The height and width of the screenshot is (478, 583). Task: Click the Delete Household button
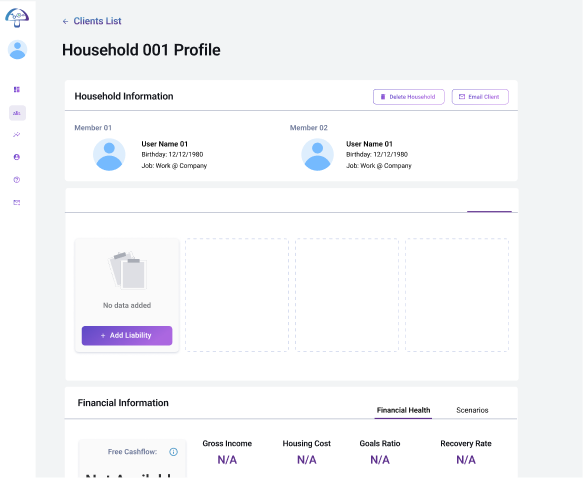coord(409,97)
